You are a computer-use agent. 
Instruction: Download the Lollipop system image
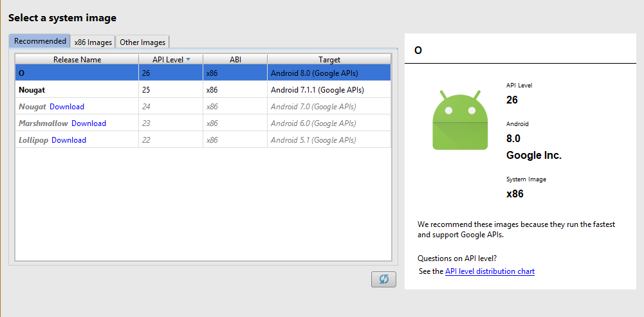coord(69,140)
